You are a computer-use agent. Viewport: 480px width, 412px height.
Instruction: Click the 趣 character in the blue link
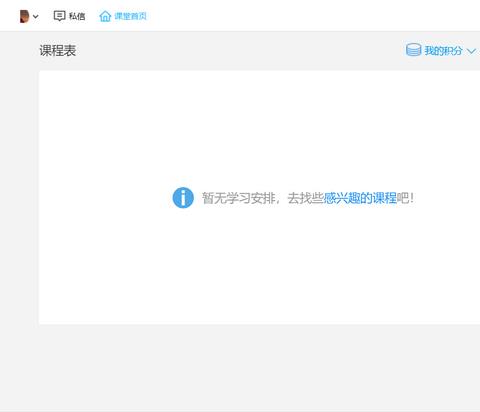354,198
